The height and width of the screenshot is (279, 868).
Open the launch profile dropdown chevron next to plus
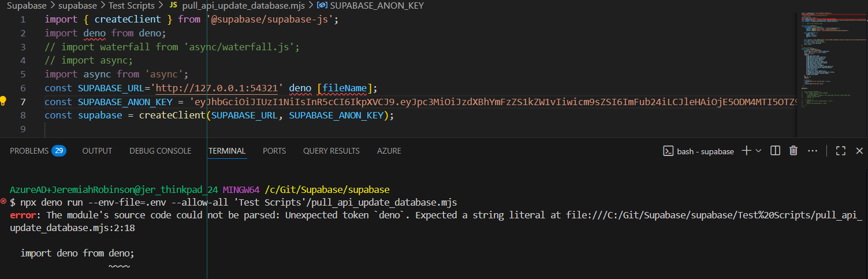click(758, 151)
